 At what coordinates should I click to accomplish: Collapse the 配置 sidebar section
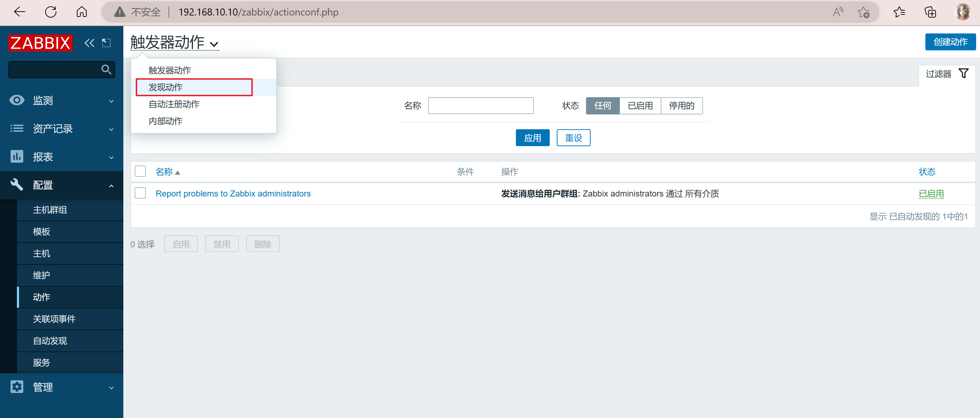(x=62, y=185)
